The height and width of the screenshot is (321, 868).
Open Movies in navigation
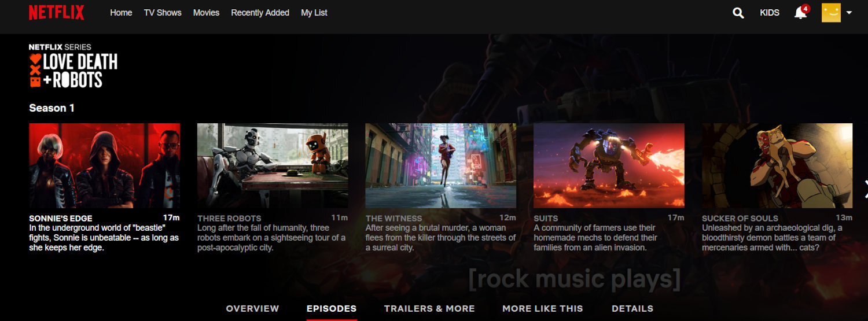(x=206, y=13)
